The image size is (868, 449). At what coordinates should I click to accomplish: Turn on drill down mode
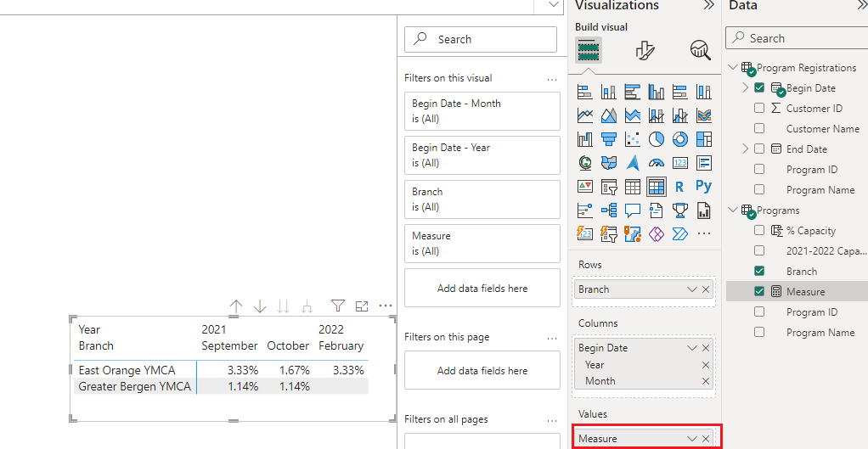(260, 306)
